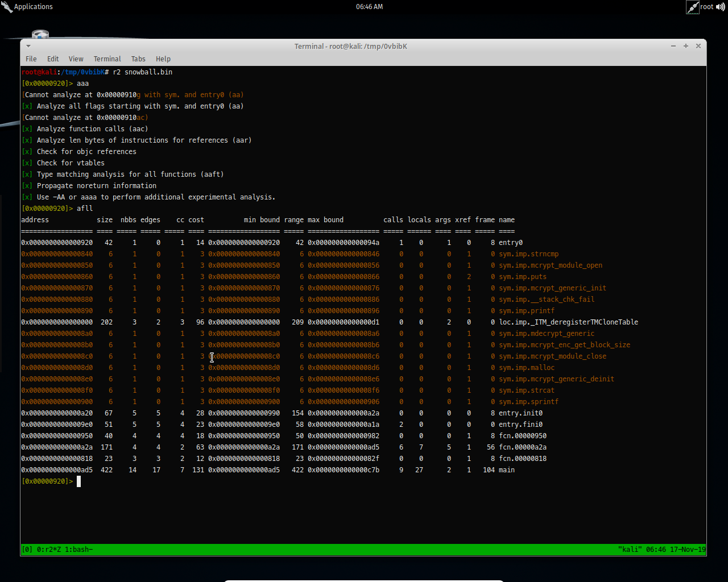
Task: Click 'sym.imp.puts' entry
Action: pyautogui.click(x=523, y=277)
